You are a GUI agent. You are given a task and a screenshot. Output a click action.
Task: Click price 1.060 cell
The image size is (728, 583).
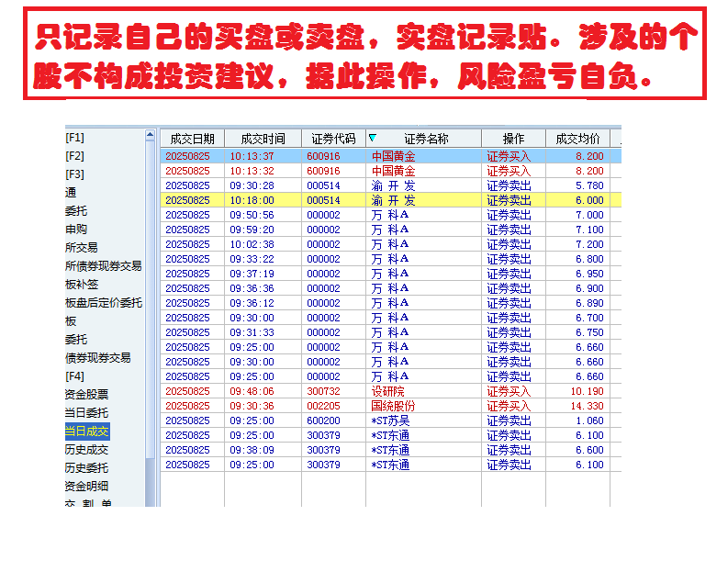tap(589, 420)
